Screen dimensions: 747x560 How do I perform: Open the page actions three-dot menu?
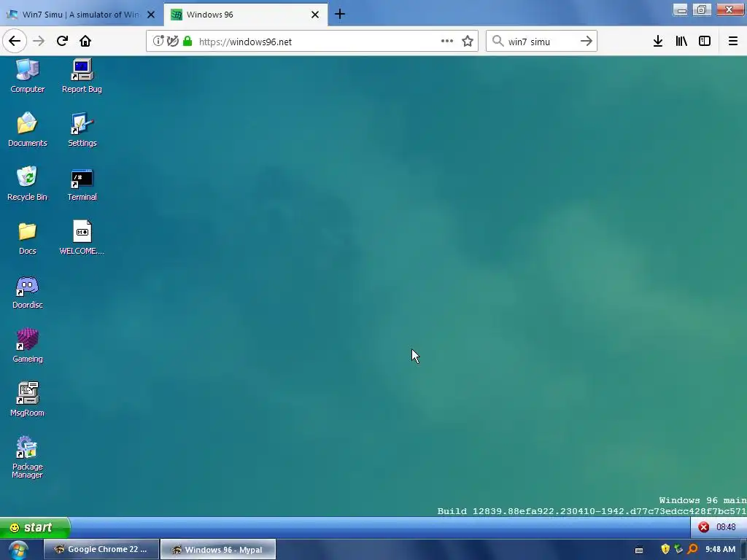coord(447,41)
